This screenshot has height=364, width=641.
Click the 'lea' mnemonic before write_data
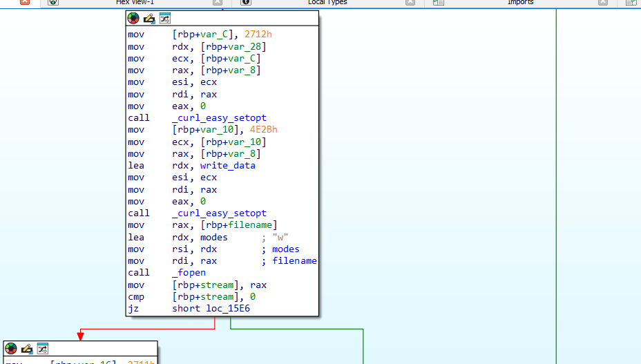click(x=136, y=166)
